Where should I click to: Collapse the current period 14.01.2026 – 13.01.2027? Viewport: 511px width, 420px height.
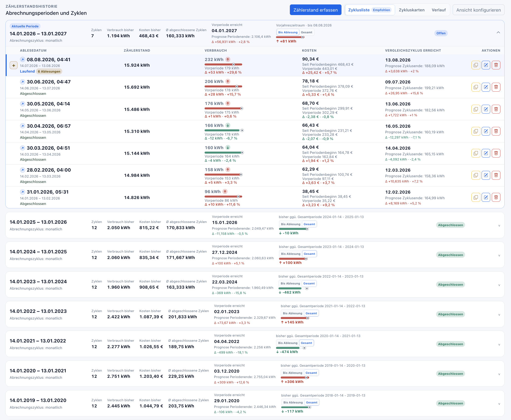click(498, 33)
